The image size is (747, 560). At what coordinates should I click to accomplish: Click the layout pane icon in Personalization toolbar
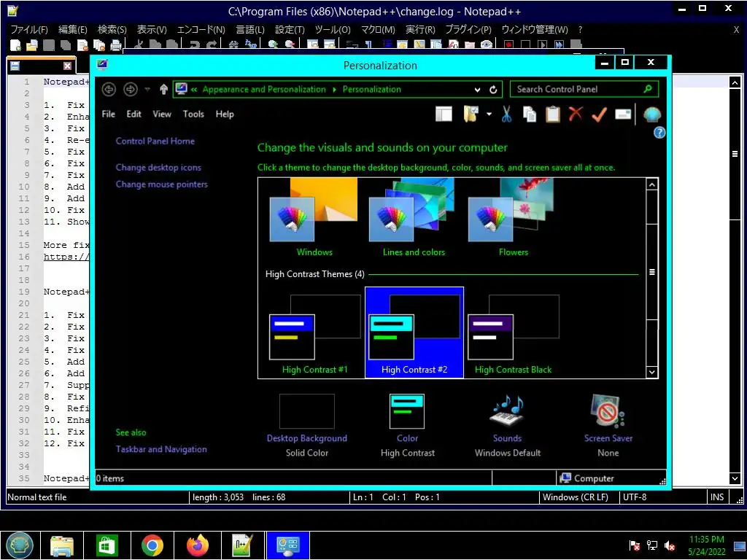pyautogui.click(x=444, y=114)
